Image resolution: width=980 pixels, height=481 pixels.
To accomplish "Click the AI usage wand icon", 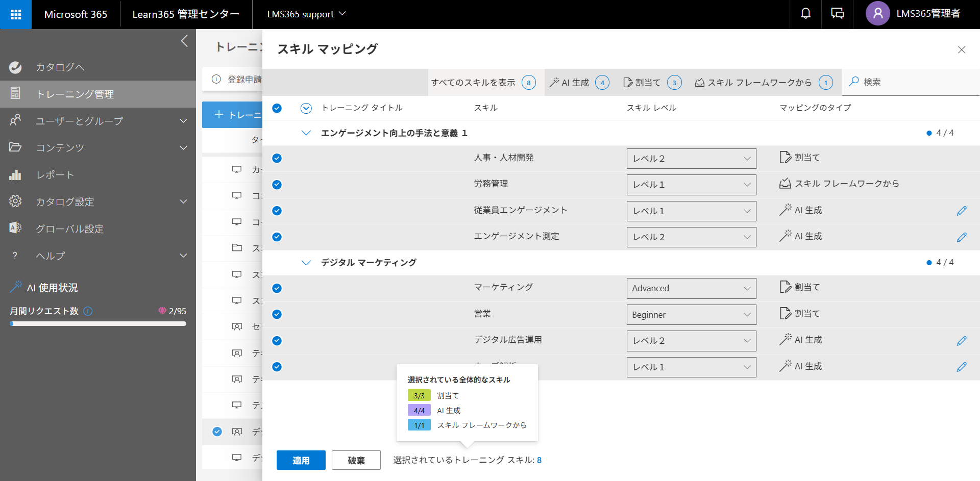I will point(16,287).
